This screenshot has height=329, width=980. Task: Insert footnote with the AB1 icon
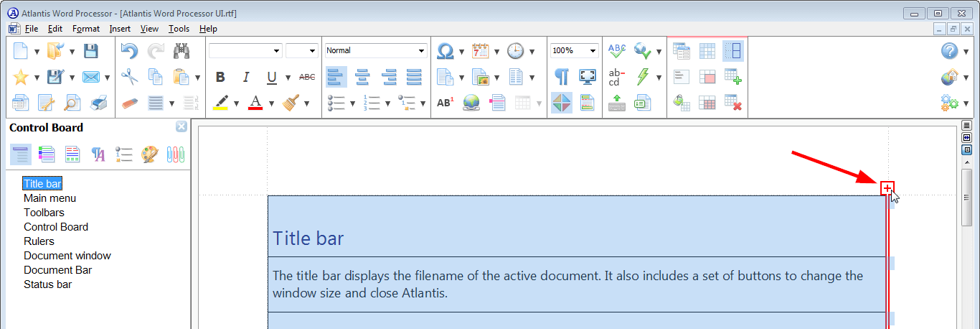(x=445, y=103)
